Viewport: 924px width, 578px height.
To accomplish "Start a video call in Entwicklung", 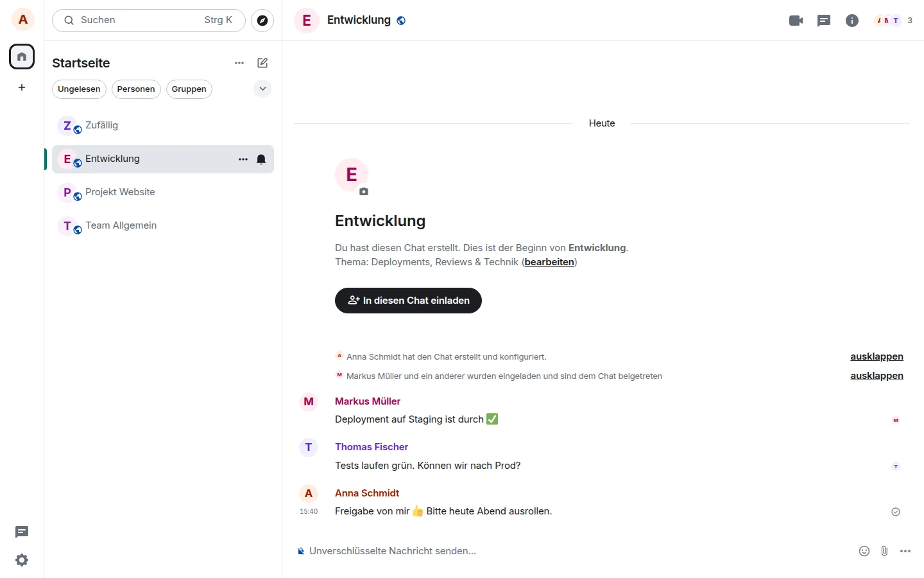I will [x=796, y=21].
